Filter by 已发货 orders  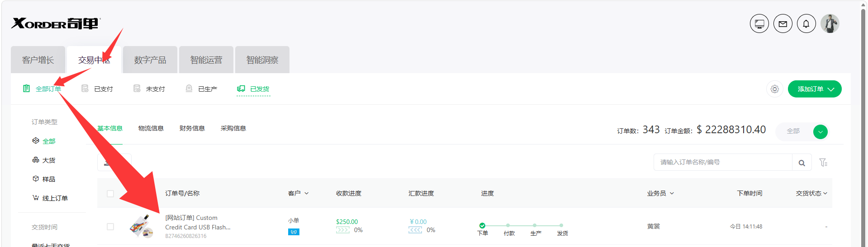coord(260,89)
